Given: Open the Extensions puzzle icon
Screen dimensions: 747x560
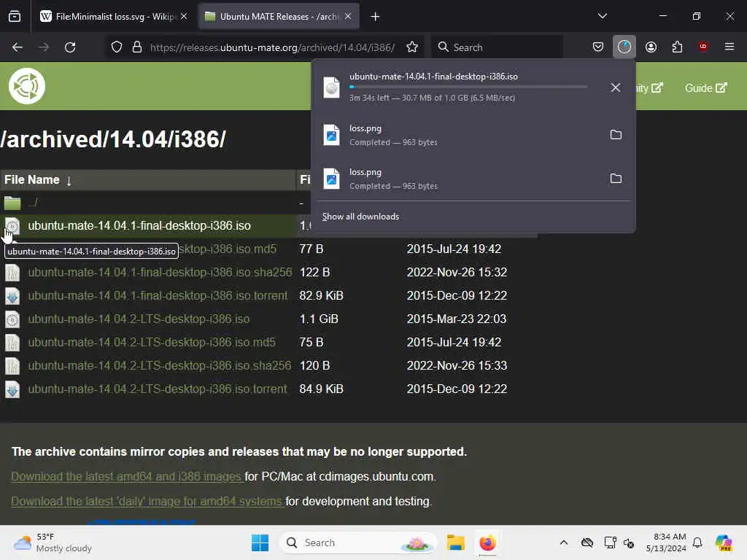Looking at the screenshot, I should click(x=677, y=47).
